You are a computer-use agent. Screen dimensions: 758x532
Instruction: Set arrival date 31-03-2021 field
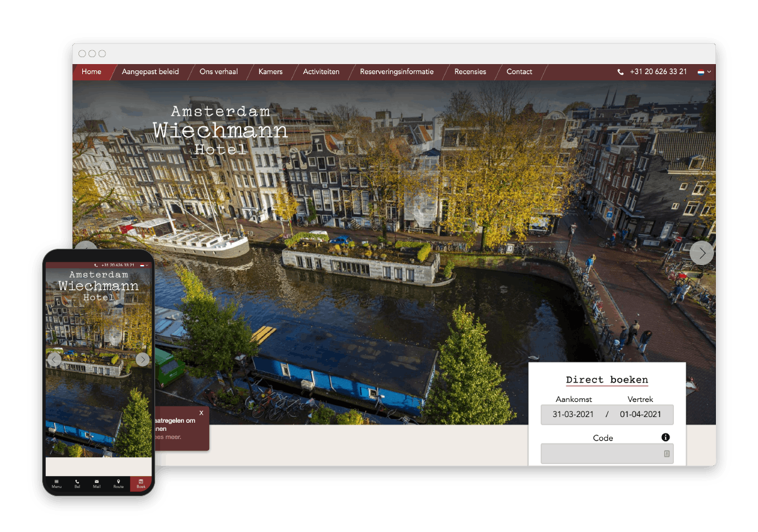tap(573, 415)
